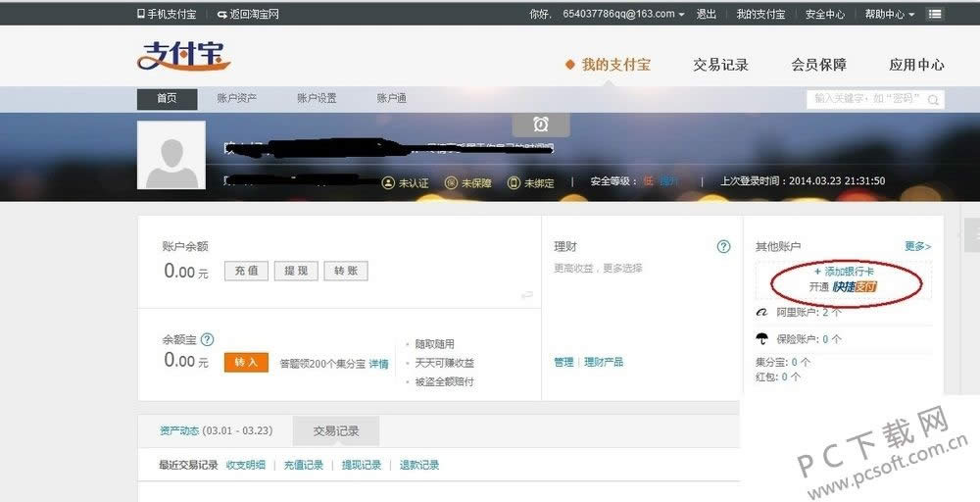
Task: Open 账户资产 sub-navigation tab
Action: pos(237,98)
